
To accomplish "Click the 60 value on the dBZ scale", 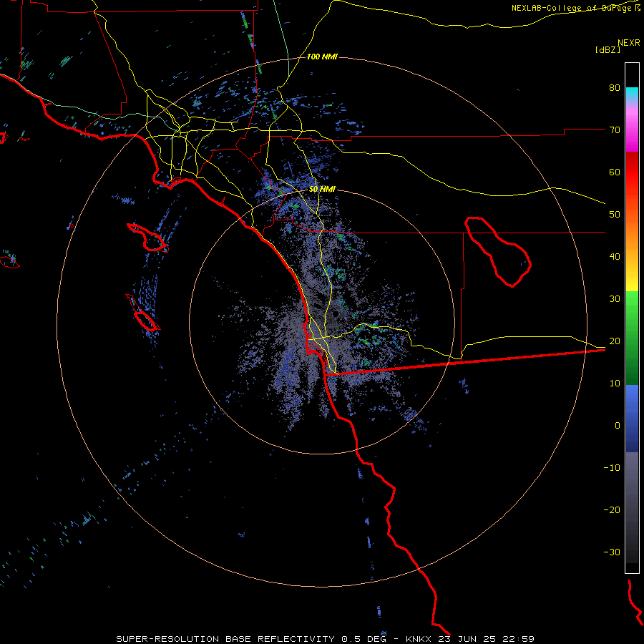I will 615,172.
